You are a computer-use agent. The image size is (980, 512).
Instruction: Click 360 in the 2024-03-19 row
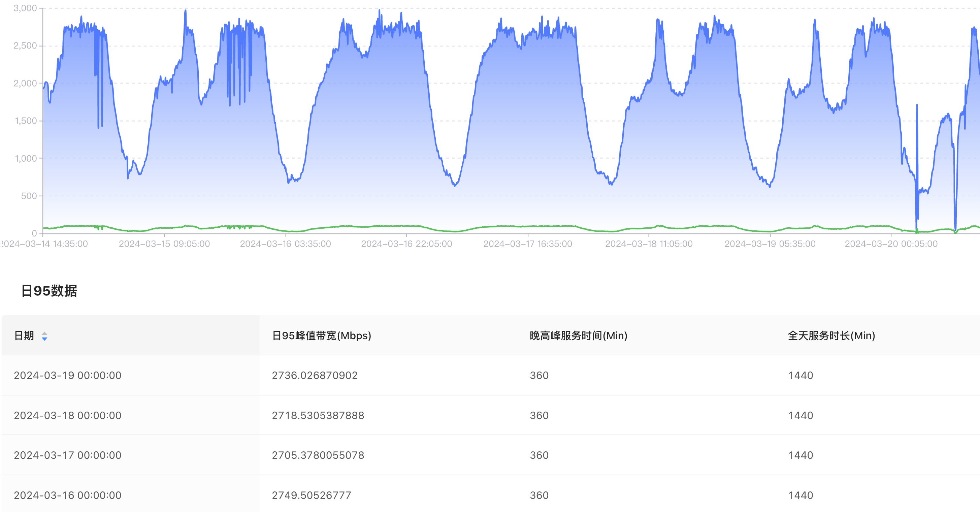tap(539, 376)
